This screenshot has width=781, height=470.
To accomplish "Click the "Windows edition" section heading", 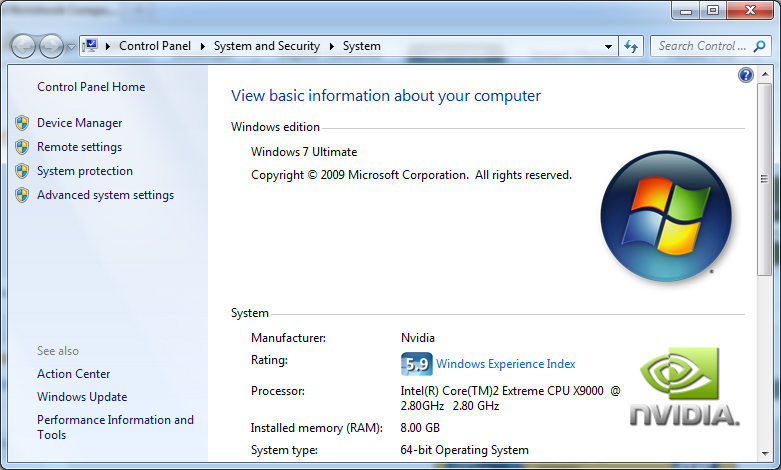I will click(x=275, y=127).
